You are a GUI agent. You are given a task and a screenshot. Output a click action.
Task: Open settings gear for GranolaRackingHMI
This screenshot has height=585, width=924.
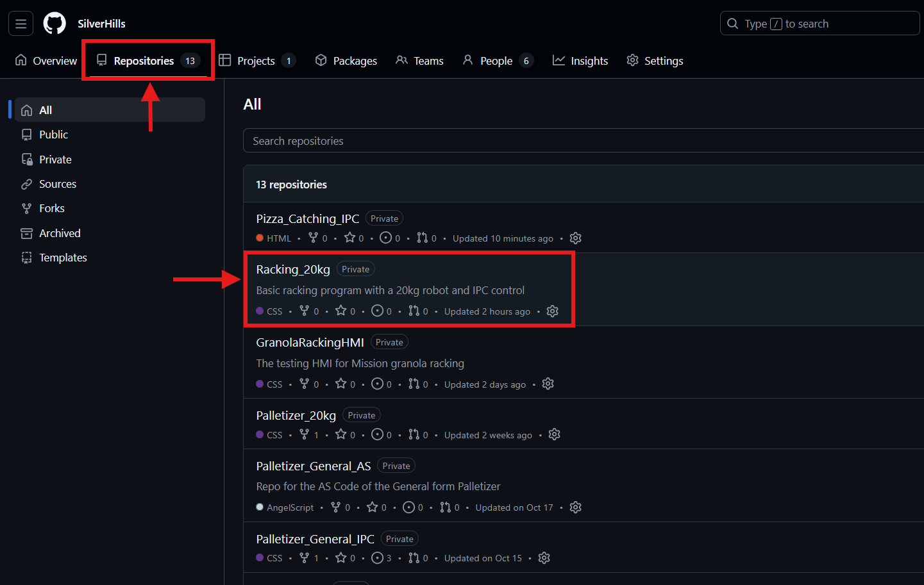coord(548,384)
